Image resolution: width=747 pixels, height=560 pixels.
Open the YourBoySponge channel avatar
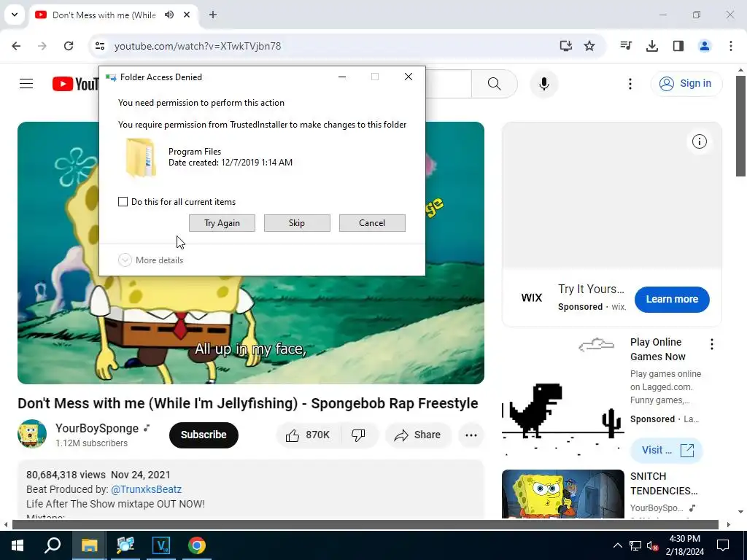pos(32,434)
